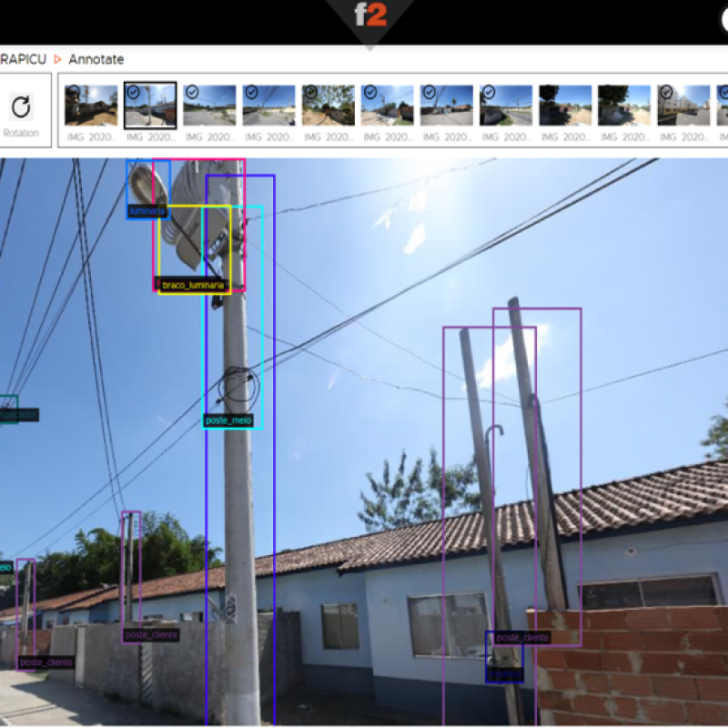The height and width of the screenshot is (728, 728).
Task: Select the poste_cliente label on the brick wall
Action: click(x=522, y=638)
